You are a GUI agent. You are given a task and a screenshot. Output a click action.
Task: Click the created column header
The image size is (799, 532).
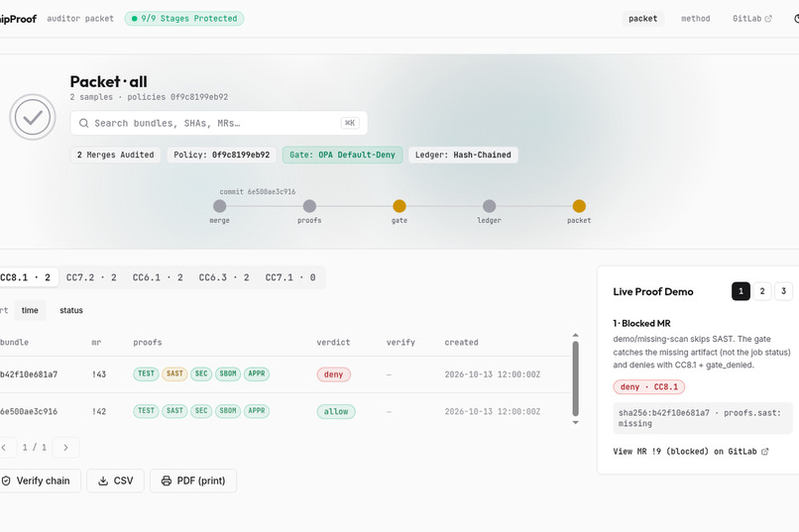coord(461,343)
